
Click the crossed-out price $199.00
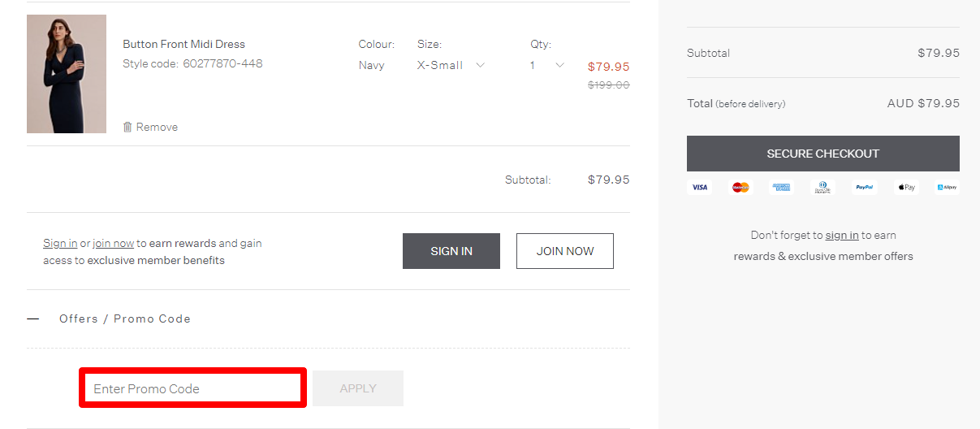[x=609, y=84]
